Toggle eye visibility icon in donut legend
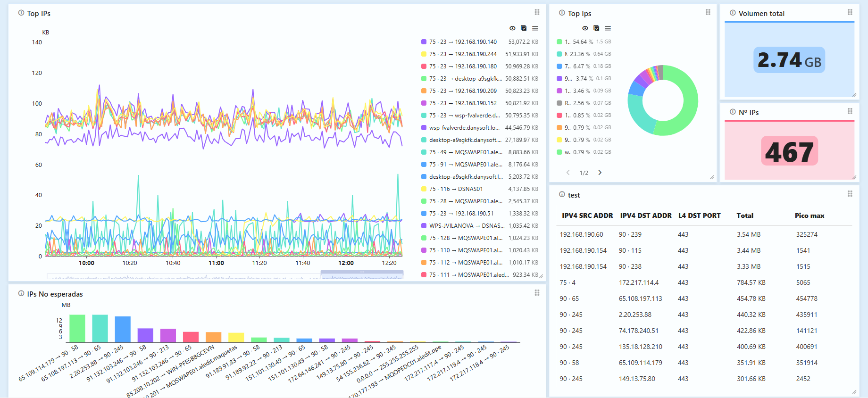 (x=585, y=28)
